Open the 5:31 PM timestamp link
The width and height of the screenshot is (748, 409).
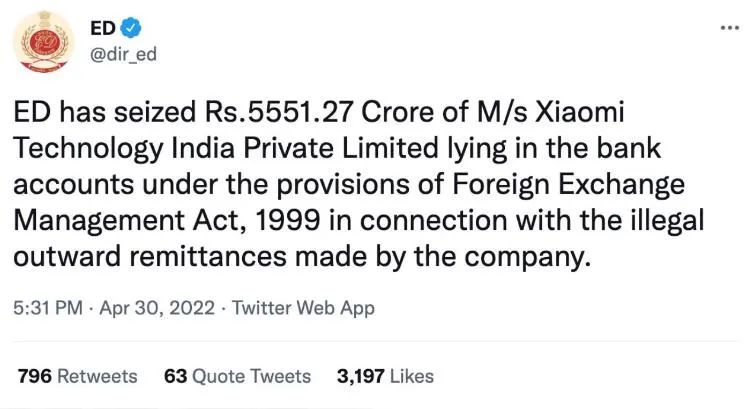point(46,308)
